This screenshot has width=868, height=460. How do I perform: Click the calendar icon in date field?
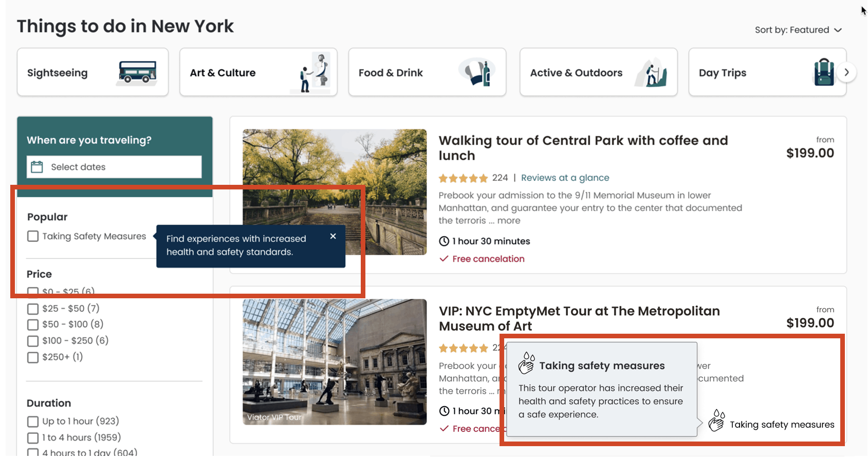[37, 167]
